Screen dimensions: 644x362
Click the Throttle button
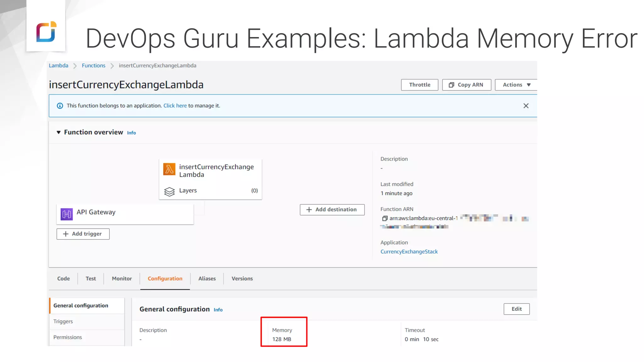click(419, 85)
